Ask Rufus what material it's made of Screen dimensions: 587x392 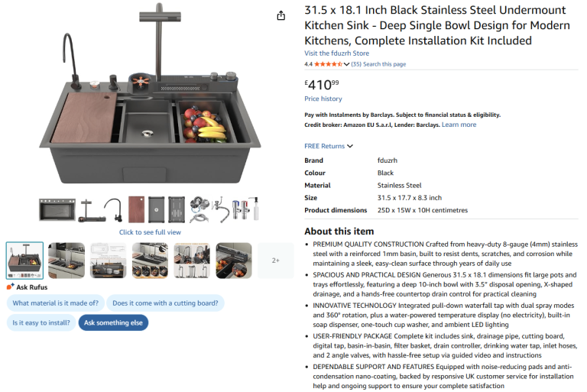(x=55, y=303)
